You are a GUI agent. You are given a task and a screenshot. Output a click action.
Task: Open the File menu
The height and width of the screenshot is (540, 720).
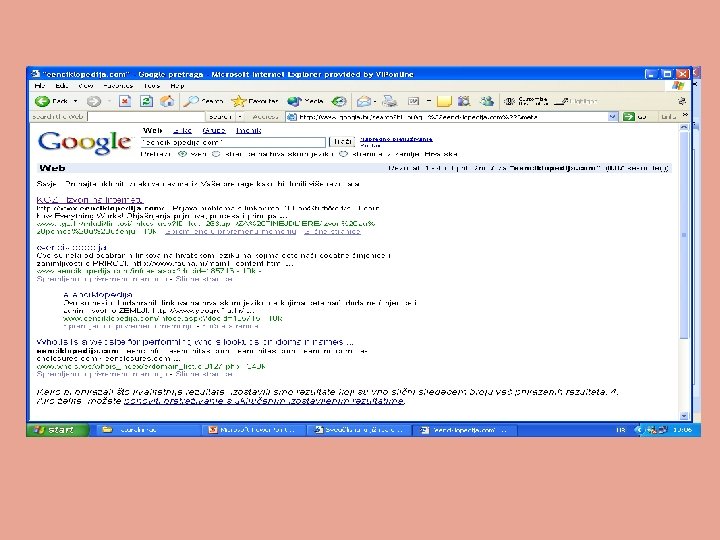point(39,85)
